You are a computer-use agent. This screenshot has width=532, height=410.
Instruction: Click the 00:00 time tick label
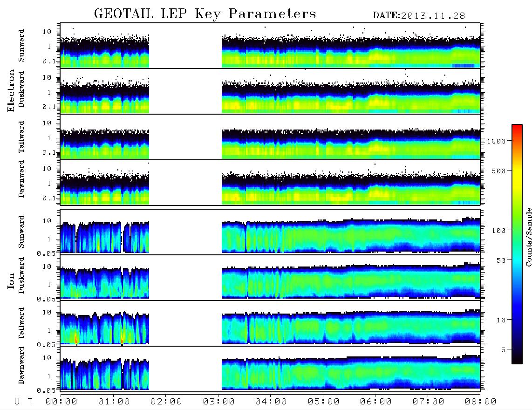coord(61,402)
